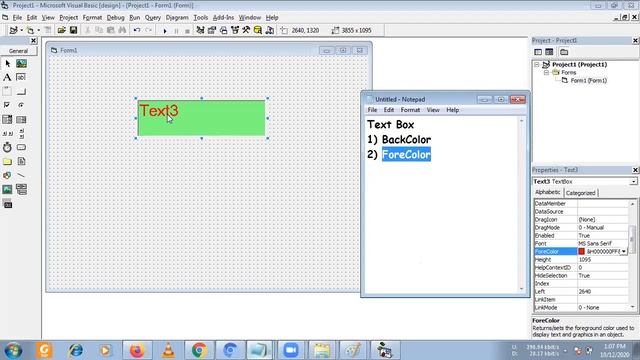The width and height of the screenshot is (640, 360).
Task: Open Notepad's Edit menu
Action: (389, 110)
